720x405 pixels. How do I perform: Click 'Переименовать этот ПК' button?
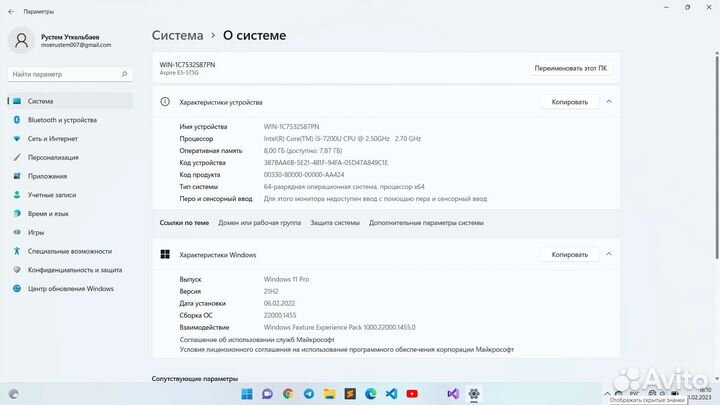(570, 68)
